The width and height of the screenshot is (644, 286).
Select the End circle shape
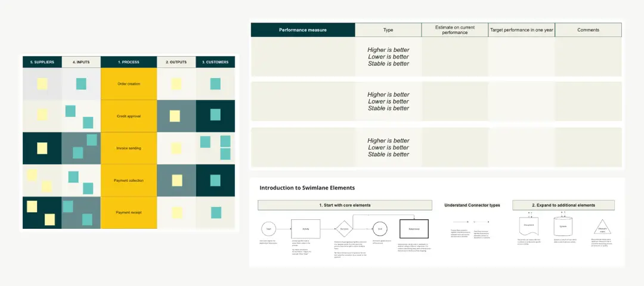379,229
